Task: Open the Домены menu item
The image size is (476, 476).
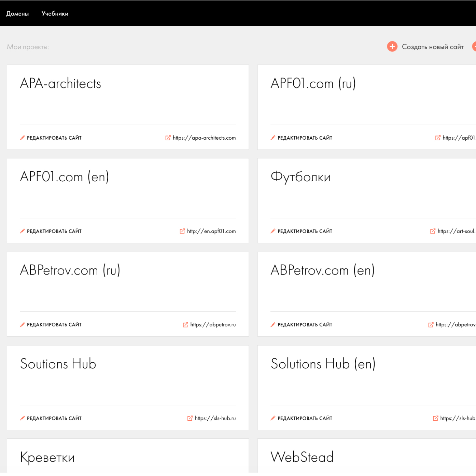Action: (17, 14)
